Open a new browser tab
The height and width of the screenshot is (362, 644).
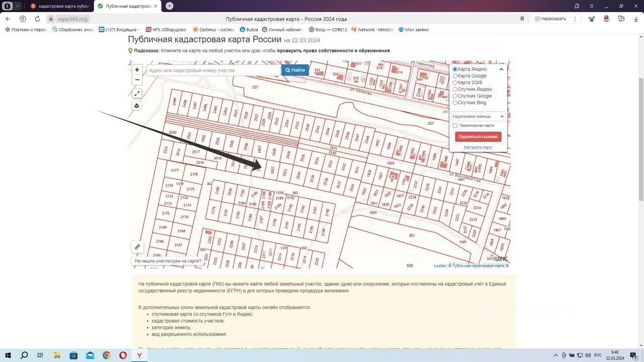click(170, 6)
